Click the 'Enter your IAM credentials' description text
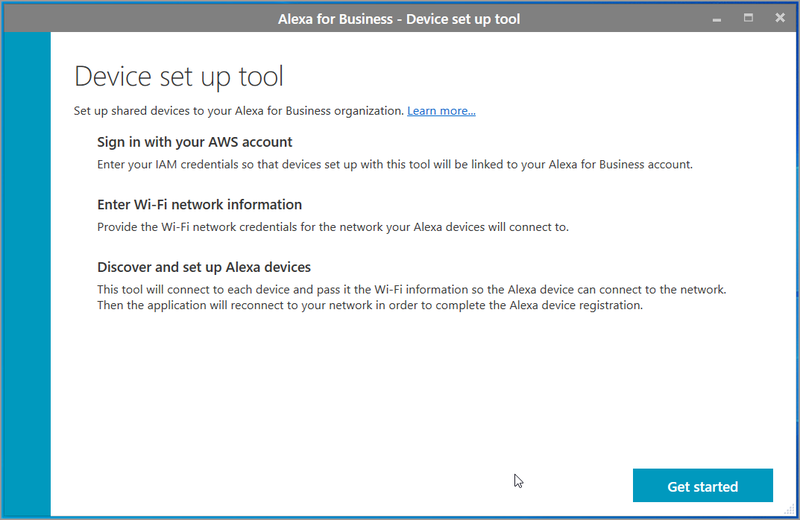 pos(395,164)
